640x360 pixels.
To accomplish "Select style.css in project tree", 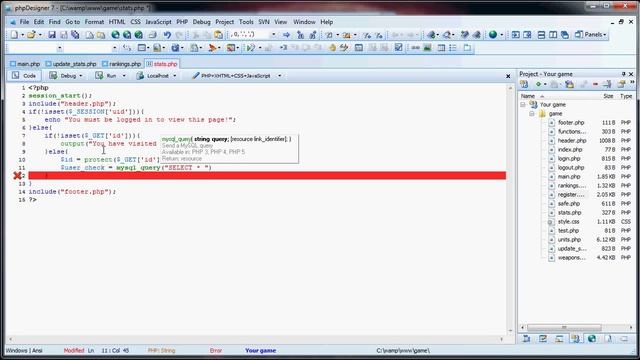I will [569, 222].
